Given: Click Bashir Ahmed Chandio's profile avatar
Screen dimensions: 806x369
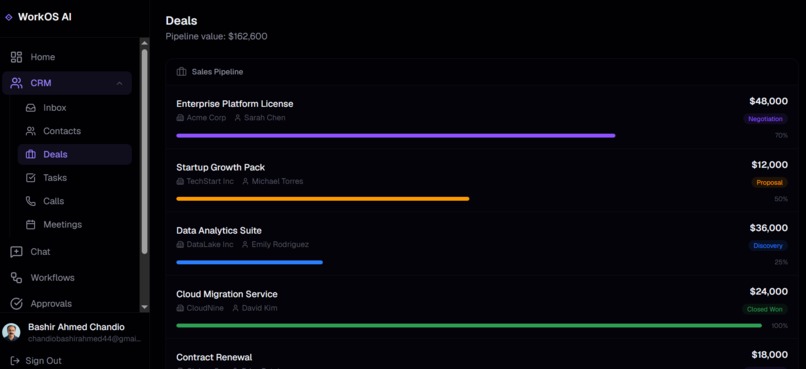Looking at the screenshot, I should click(x=11, y=332).
